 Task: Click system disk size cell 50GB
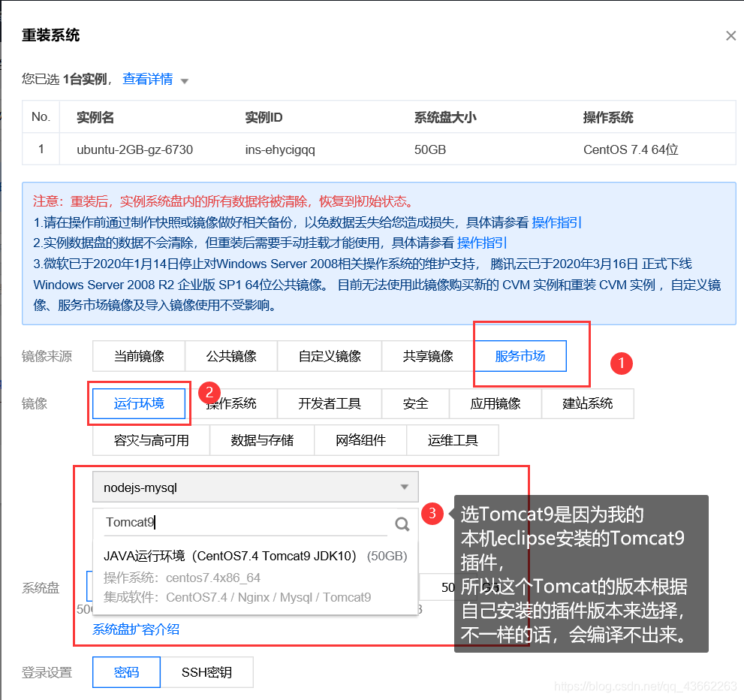[x=430, y=149]
